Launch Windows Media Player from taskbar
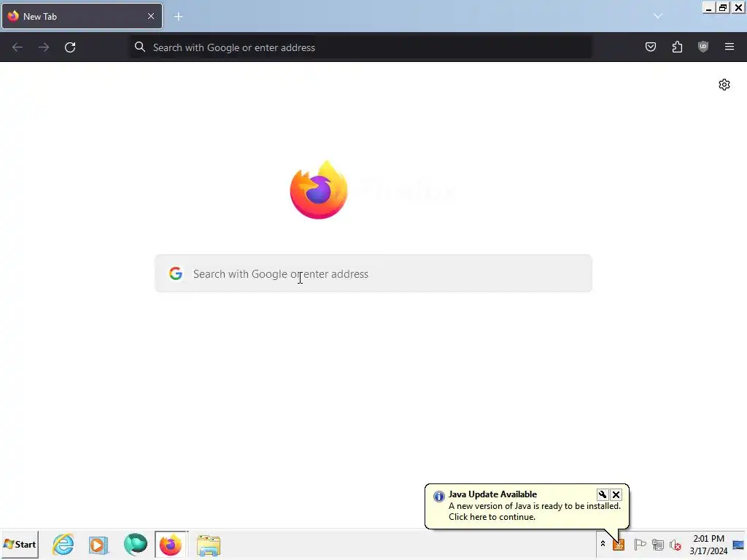This screenshot has height=560, width=747. click(x=98, y=545)
